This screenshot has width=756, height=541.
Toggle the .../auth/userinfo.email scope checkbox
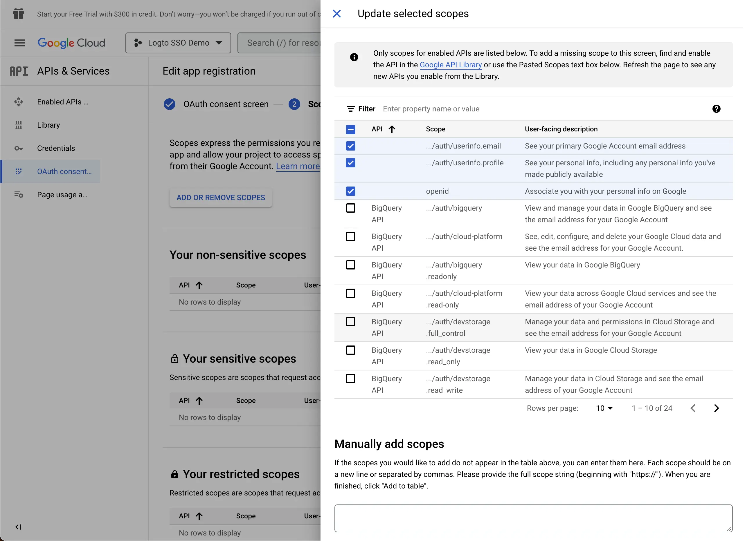click(x=351, y=146)
